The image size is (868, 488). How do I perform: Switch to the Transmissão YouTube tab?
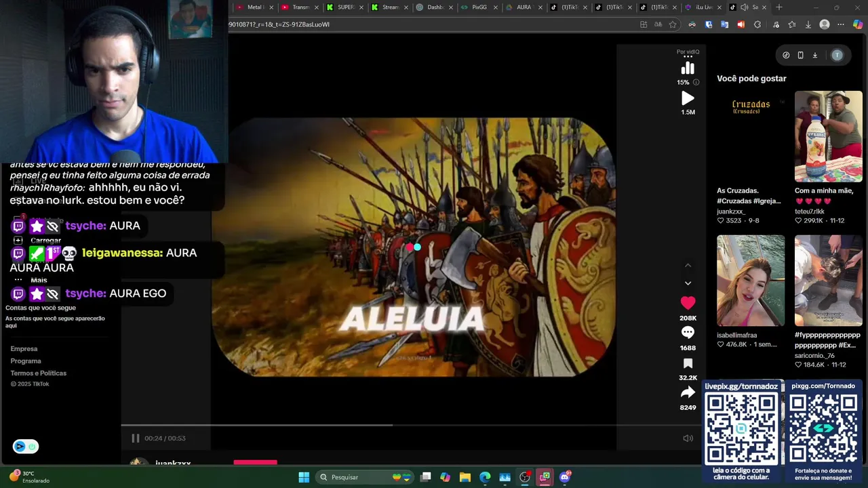(299, 7)
